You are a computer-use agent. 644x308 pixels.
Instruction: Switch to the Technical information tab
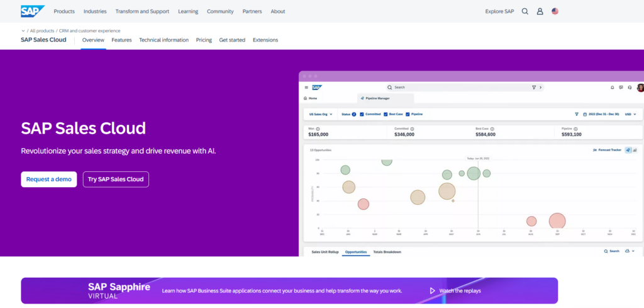click(x=164, y=40)
